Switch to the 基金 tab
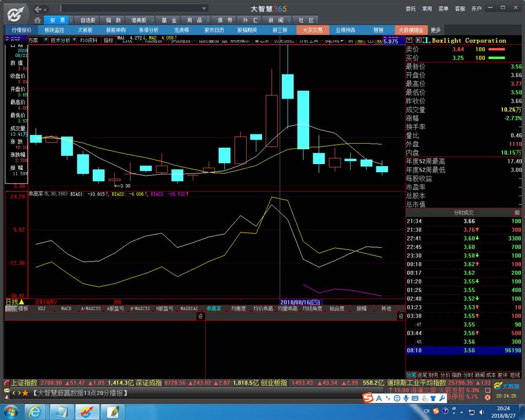 click(169, 21)
